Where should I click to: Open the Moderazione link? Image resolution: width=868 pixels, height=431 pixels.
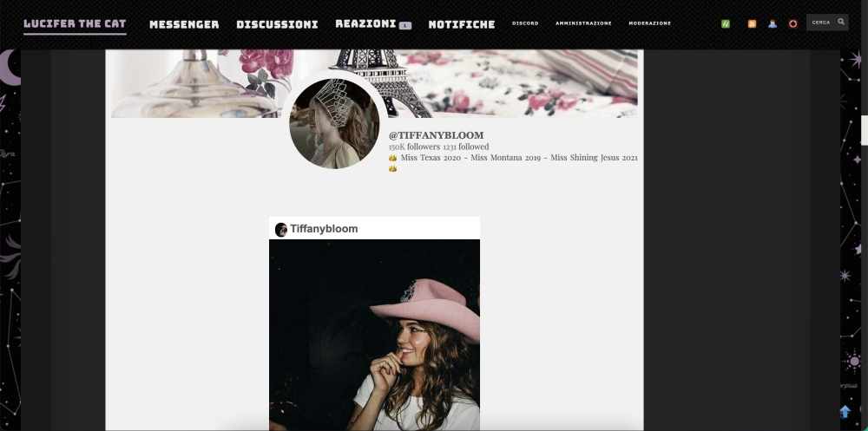649,23
